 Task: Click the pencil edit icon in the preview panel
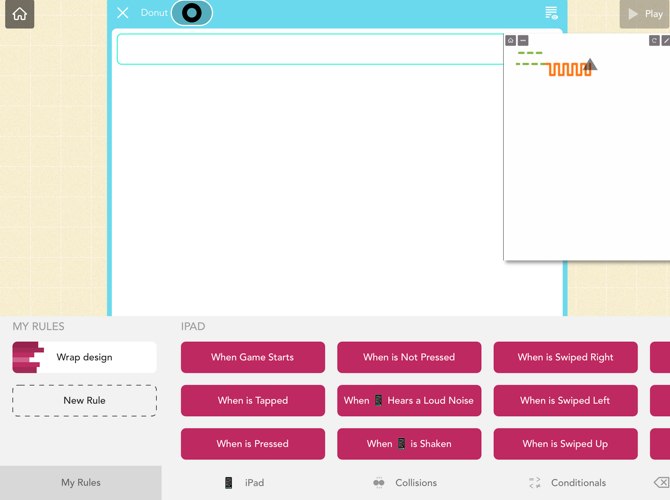665,41
